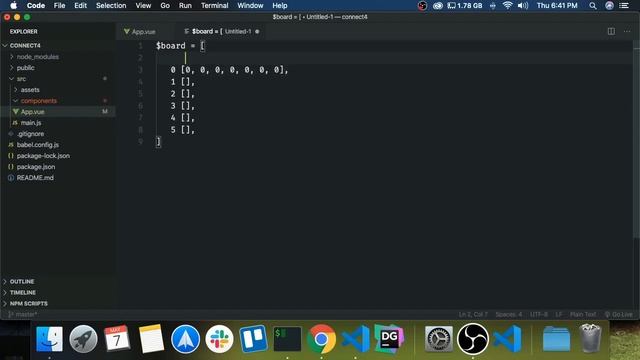Click Go Live in status bar
The height and width of the screenshot is (360, 640).
click(619, 315)
